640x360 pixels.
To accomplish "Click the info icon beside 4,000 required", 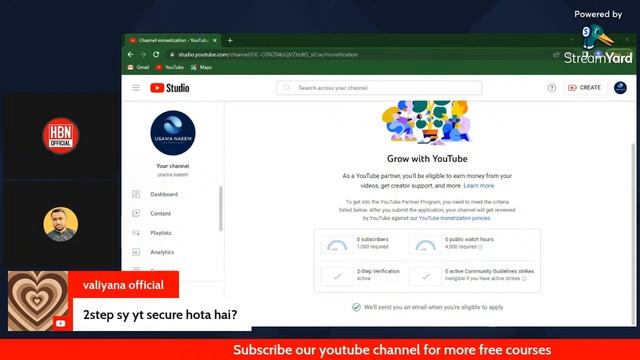I will pos(480,247).
